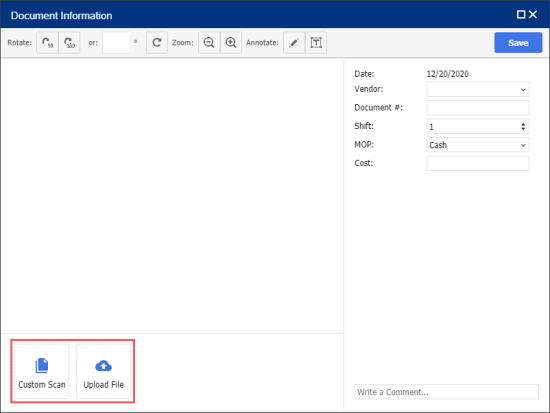Decrease the Shift value with down arrow

click(523, 129)
